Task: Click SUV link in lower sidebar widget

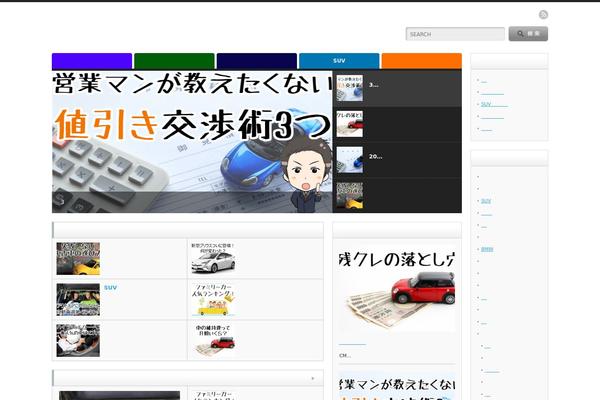Action: pos(486,201)
